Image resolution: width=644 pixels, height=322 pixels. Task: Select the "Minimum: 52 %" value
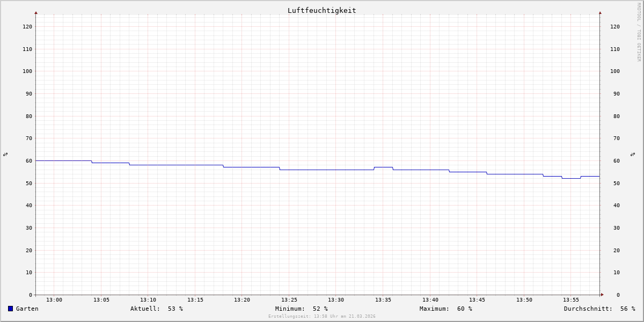302,309
